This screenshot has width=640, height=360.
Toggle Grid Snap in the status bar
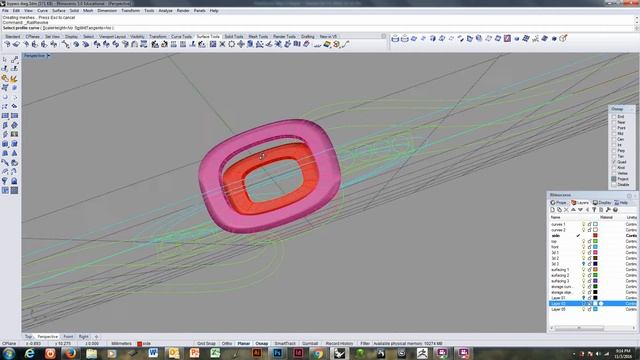pos(207,344)
